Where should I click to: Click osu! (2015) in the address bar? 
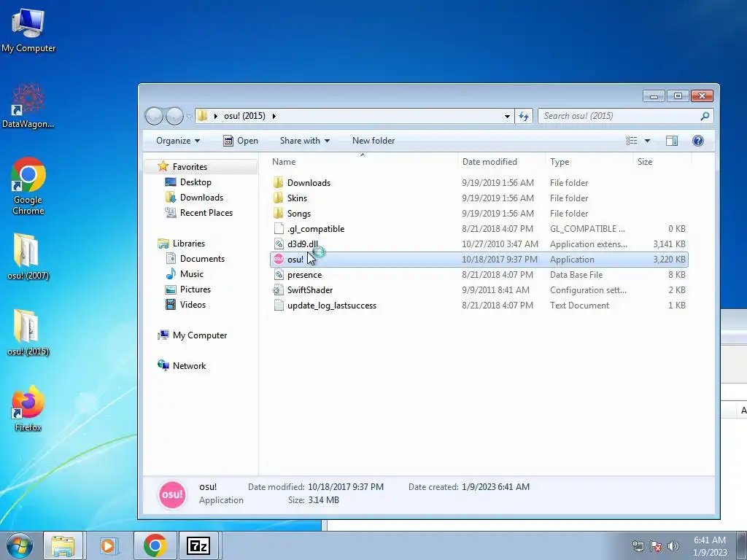(244, 116)
